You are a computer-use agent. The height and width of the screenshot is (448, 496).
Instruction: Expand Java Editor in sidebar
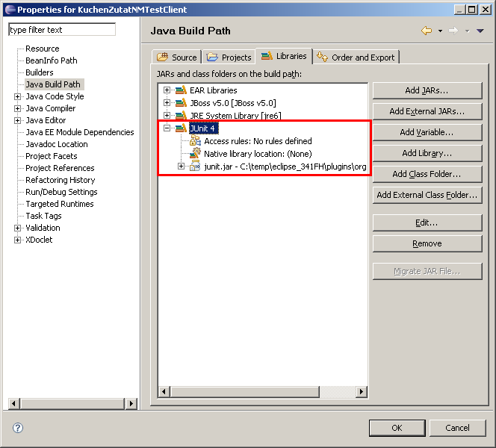click(x=18, y=121)
